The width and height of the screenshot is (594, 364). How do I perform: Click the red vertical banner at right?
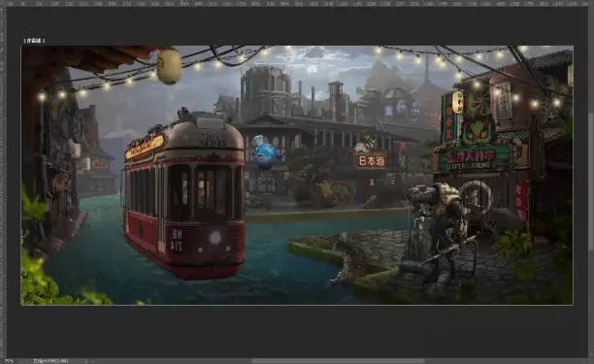click(521, 202)
